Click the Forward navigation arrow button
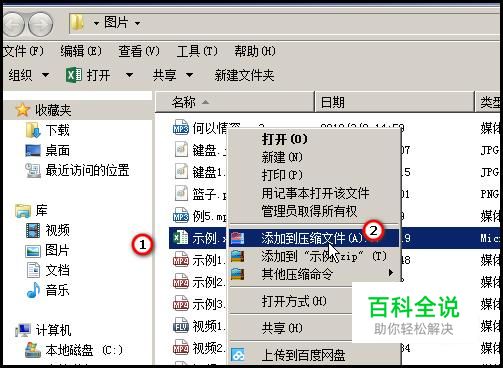 click(x=40, y=24)
